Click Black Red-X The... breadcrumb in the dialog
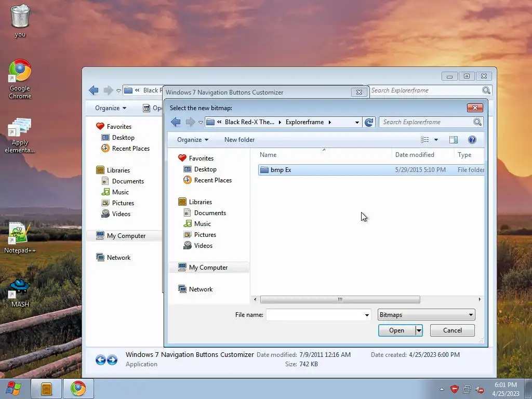Screen dimensions: 532x399 coord(249,122)
